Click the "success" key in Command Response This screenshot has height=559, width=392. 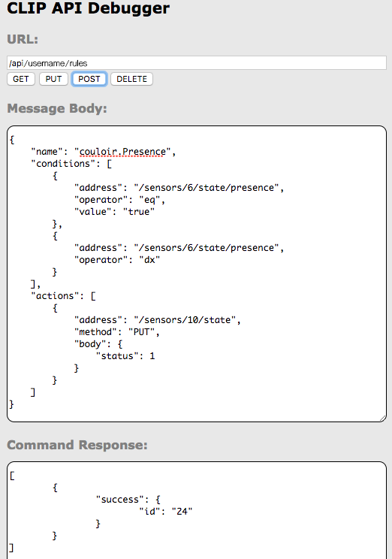(119, 500)
